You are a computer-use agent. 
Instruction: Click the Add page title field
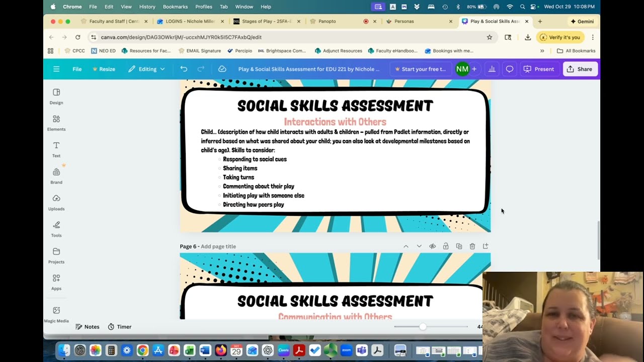[218, 246]
